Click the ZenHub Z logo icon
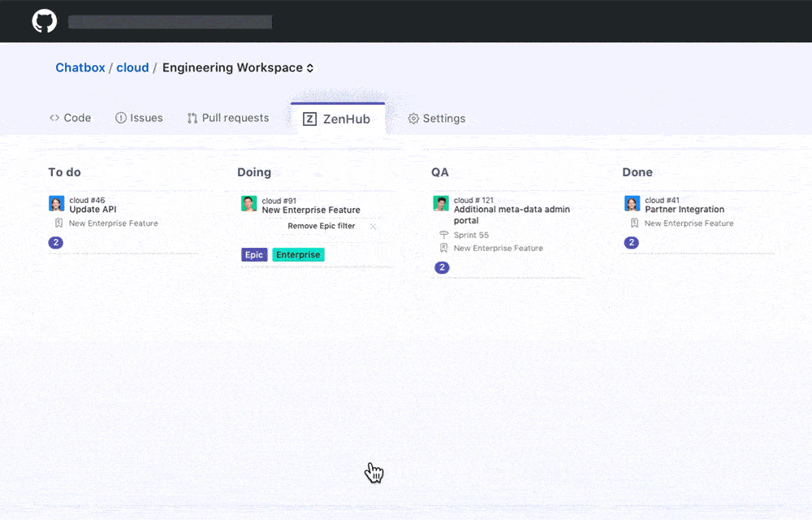 click(x=309, y=119)
